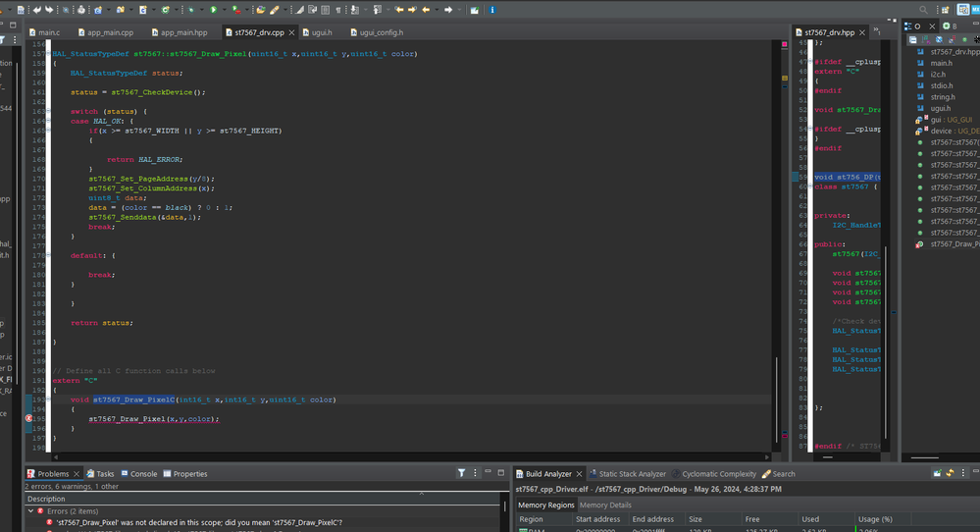Toggle Block Selection Mode icon
980x532 pixels.
[x=325, y=10]
